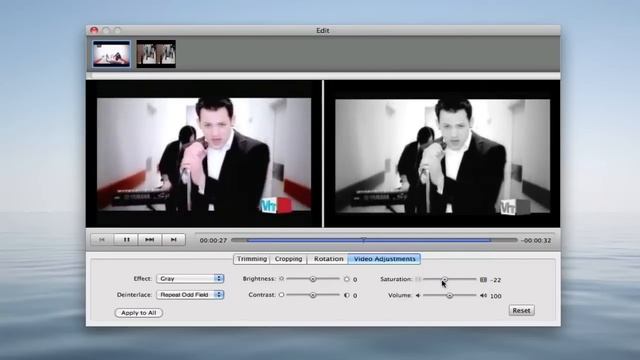
Task: Select the second video clip thumbnail
Action: [156, 54]
